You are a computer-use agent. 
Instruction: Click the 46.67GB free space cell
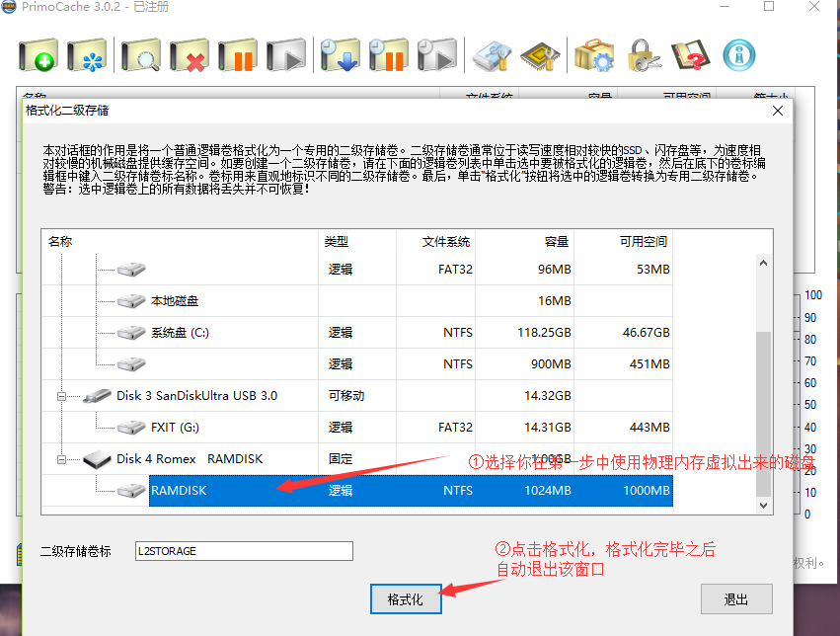point(647,333)
